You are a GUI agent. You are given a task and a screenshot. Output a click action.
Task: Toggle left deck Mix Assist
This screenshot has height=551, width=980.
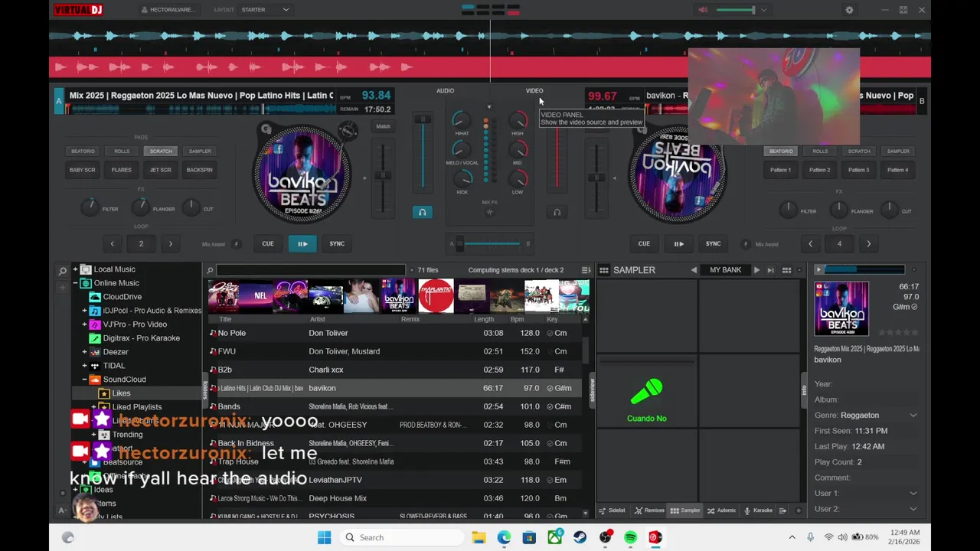(x=236, y=244)
